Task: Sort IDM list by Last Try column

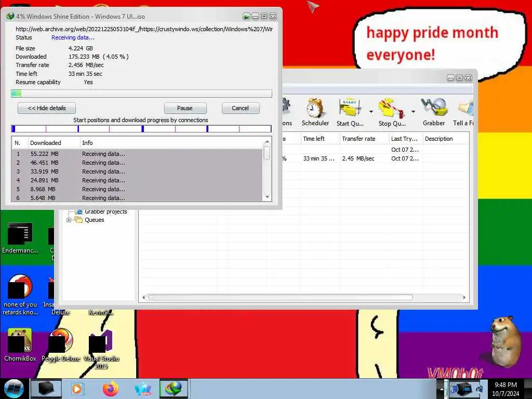Action: [405, 138]
